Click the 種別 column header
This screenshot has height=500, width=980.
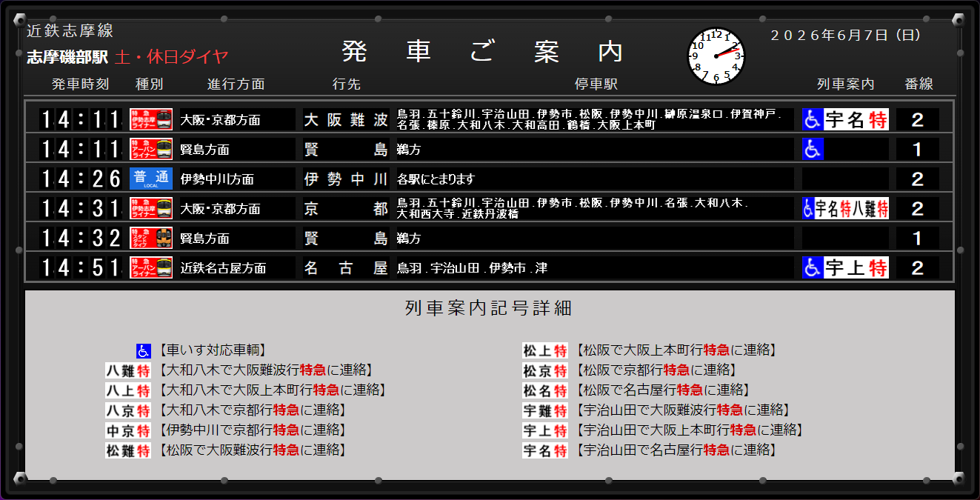[x=149, y=84]
